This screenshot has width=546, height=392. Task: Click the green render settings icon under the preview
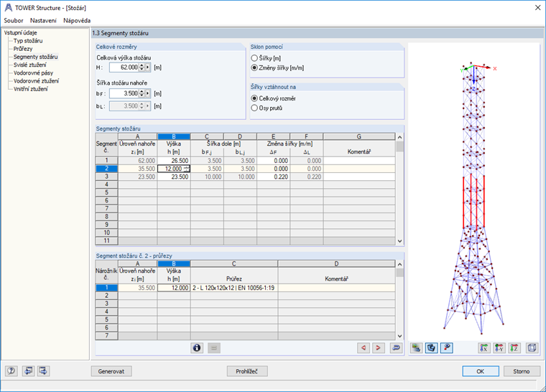click(417, 347)
